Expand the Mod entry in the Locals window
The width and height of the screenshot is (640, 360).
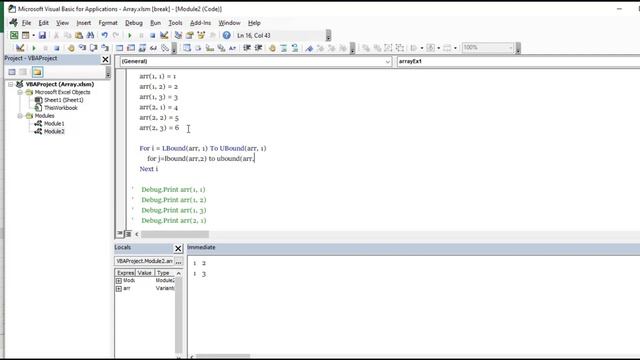[x=119, y=281]
